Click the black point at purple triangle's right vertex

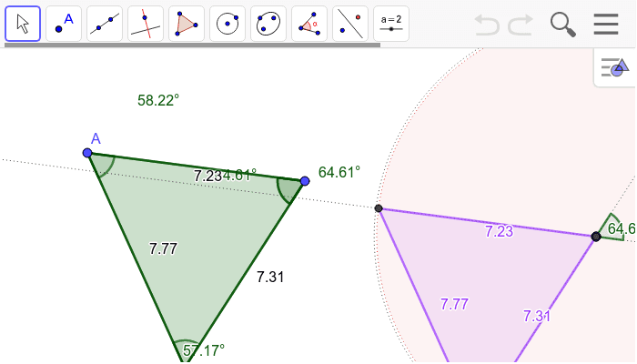(596, 237)
